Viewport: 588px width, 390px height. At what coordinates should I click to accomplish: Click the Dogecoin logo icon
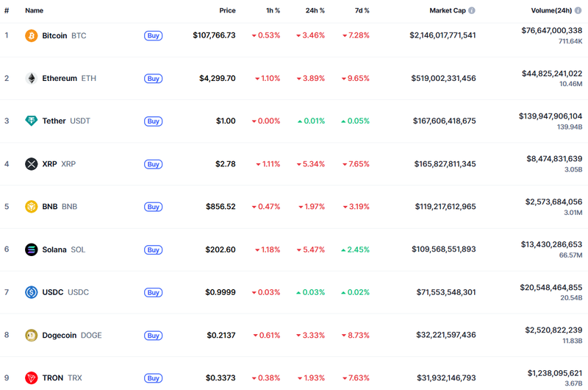pyautogui.click(x=32, y=335)
